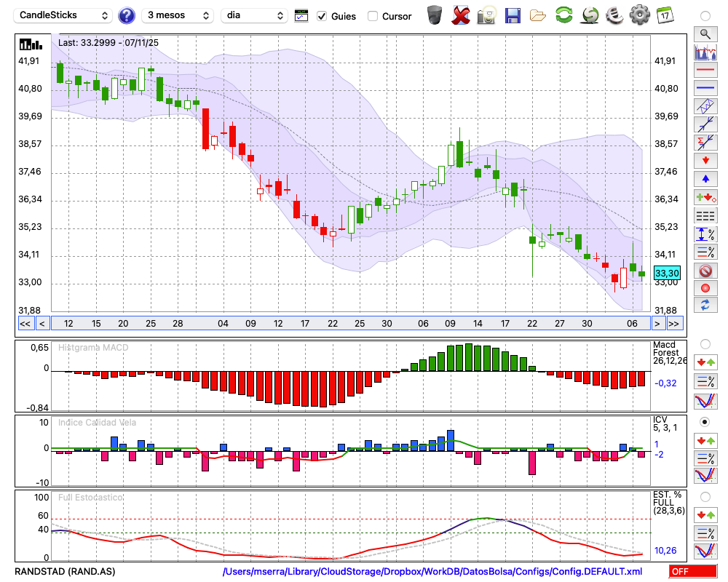Click the Config.DEFAULT.xml file path link
This screenshot has width=728, height=582.
click(432, 572)
